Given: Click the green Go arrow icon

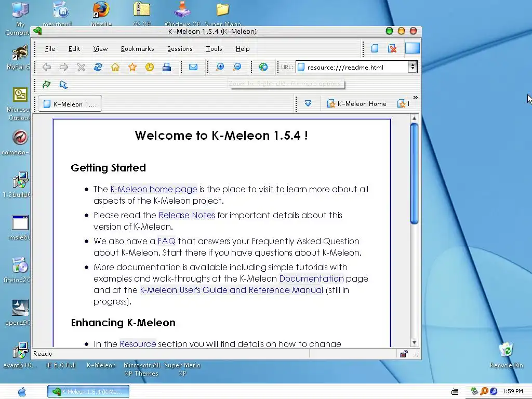Looking at the screenshot, I should tap(46, 85).
